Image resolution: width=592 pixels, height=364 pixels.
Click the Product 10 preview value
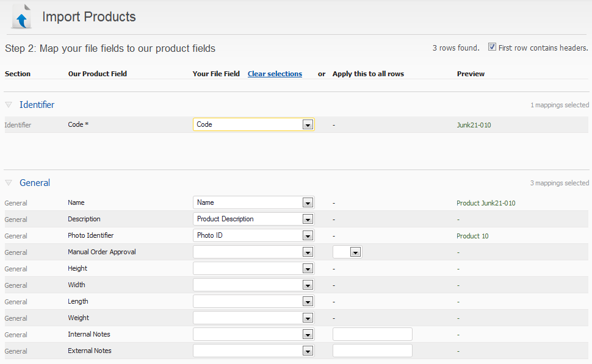click(472, 236)
